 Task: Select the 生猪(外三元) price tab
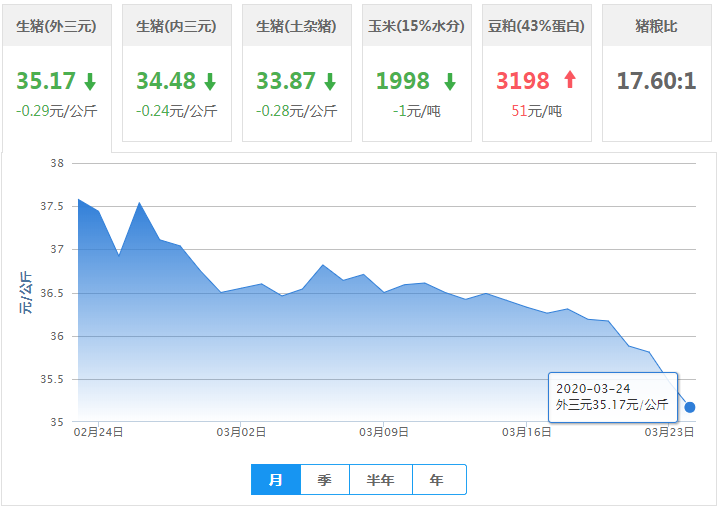pyautogui.click(x=57, y=26)
